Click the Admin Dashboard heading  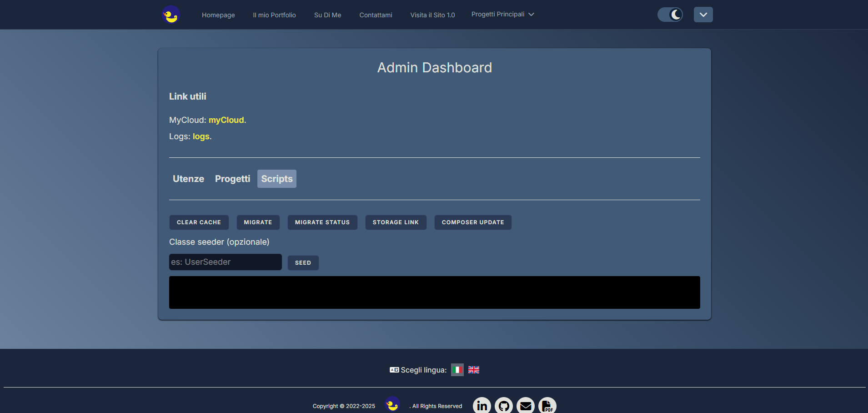tap(434, 68)
